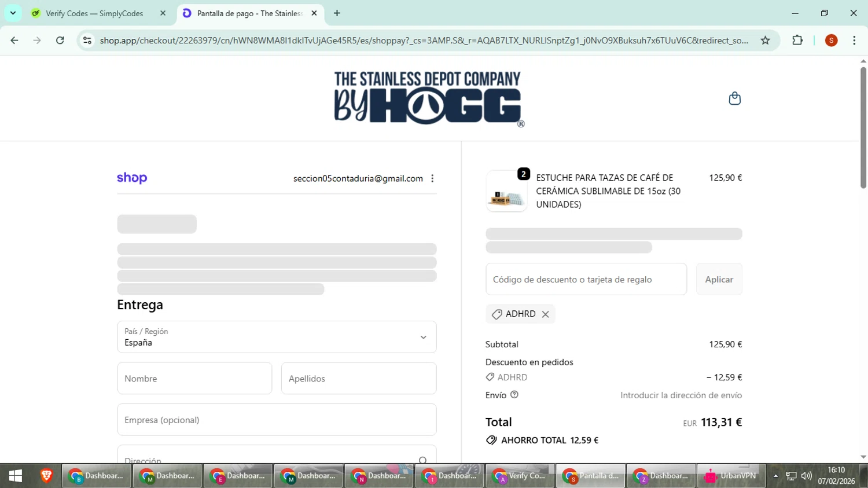Image resolution: width=868 pixels, height=488 pixels.
Task: Open the ceramic mug case product thumbnail
Action: (506, 191)
